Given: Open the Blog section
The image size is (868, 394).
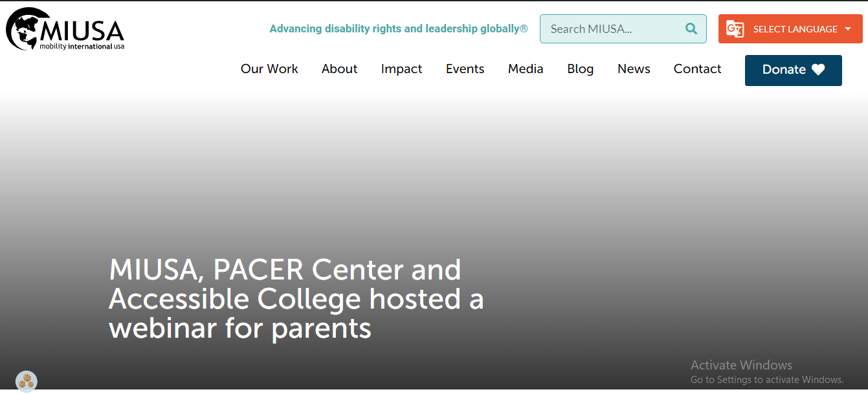Looking at the screenshot, I should click(580, 69).
